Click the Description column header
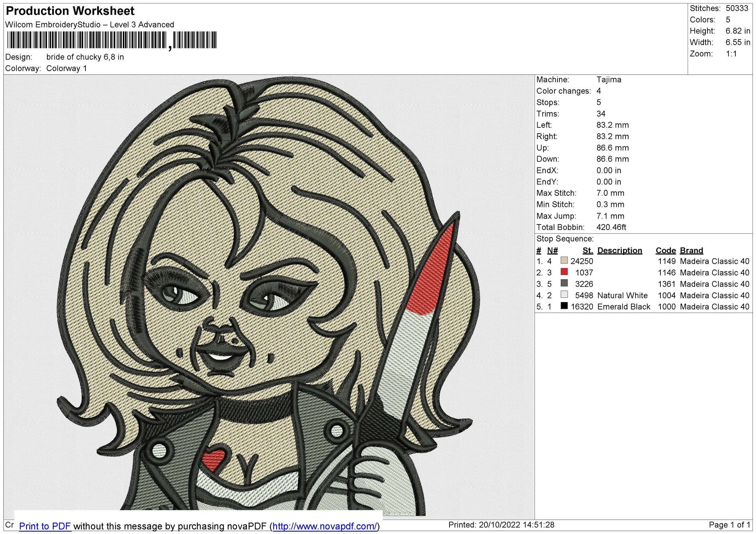Image resolution: width=756 pixels, height=534 pixels. tap(620, 250)
